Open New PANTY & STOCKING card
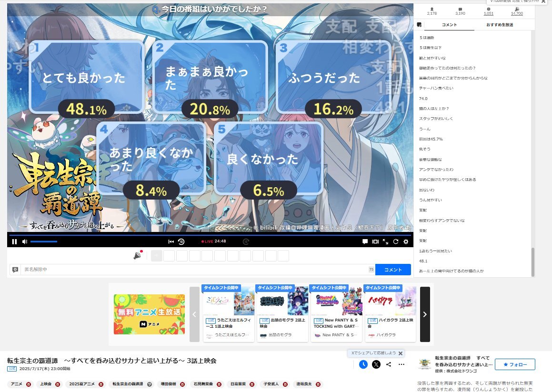Viewport: 552px width, 392px height. (336, 313)
